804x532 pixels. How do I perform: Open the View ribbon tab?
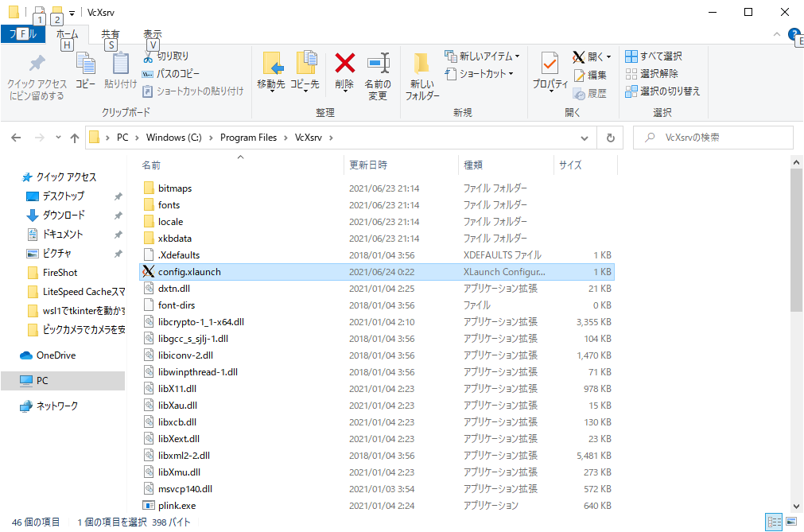[152, 34]
